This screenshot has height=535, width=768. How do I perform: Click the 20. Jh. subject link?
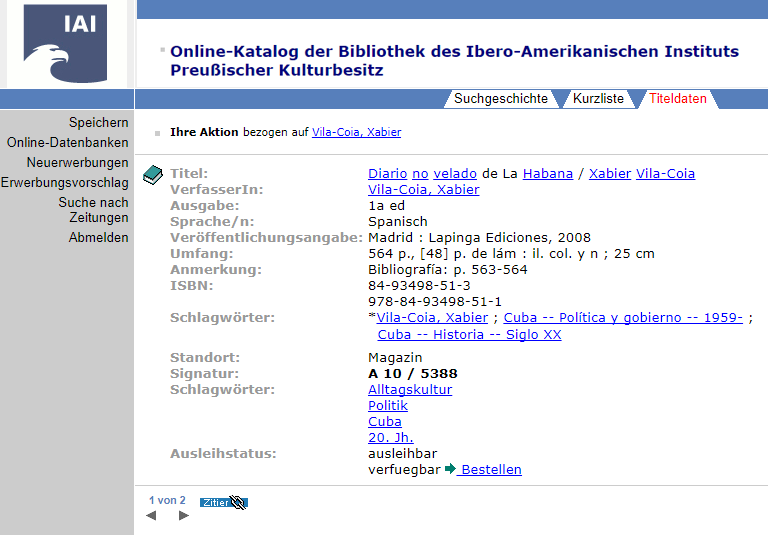391,438
